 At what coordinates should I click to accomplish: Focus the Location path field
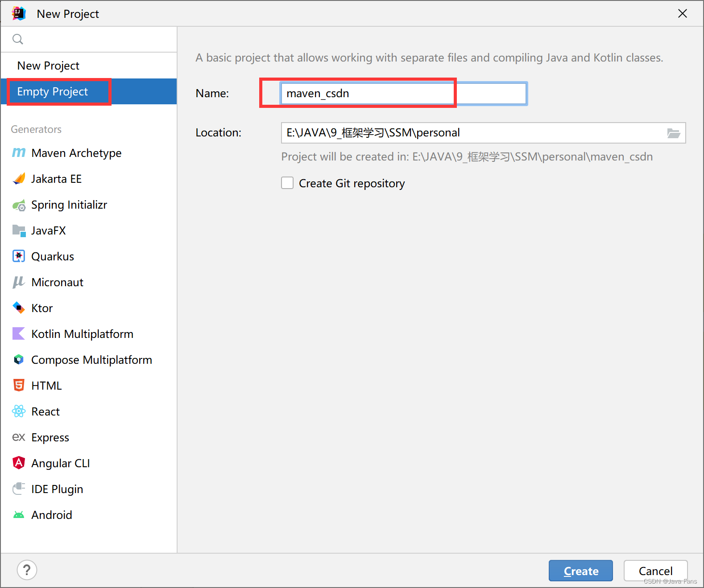[x=483, y=133]
